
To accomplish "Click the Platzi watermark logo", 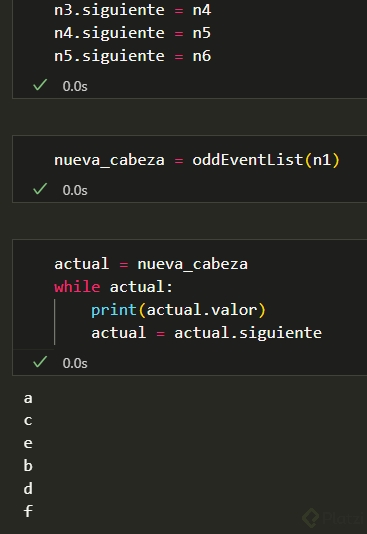I will (x=333, y=517).
